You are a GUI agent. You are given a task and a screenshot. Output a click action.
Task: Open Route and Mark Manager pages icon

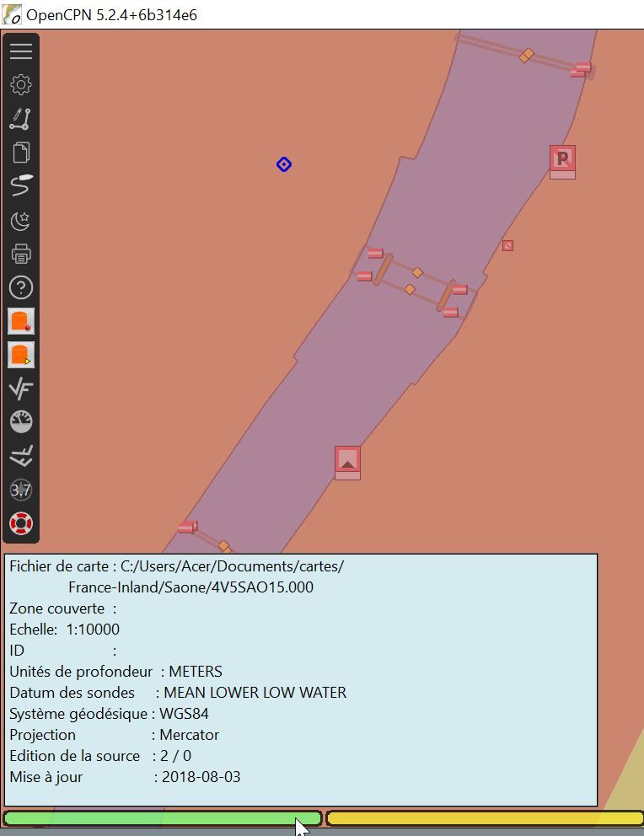[21, 153]
